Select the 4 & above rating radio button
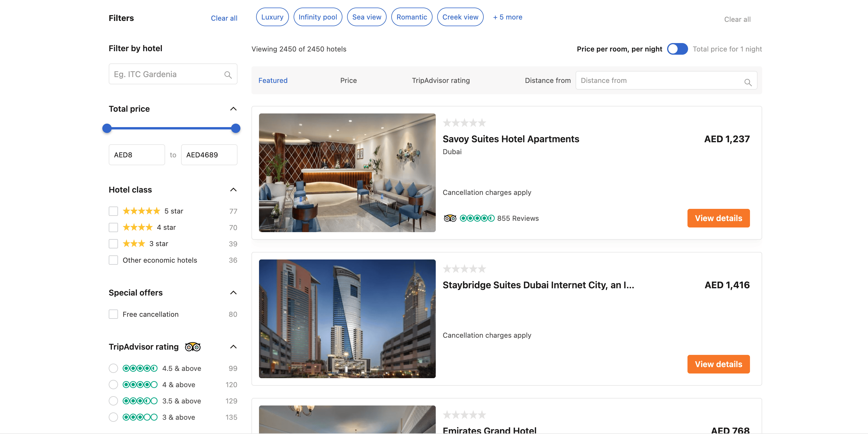 point(113,385)
